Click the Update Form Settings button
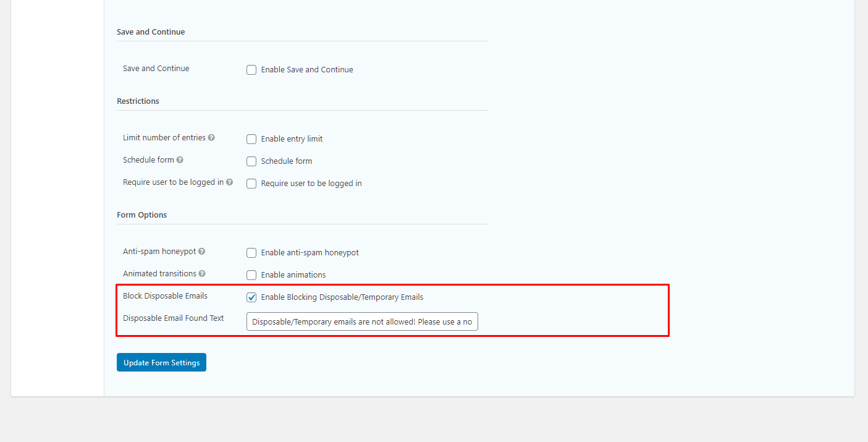The width and height of the screenshot is (868, 442). [x=161, y=362]
